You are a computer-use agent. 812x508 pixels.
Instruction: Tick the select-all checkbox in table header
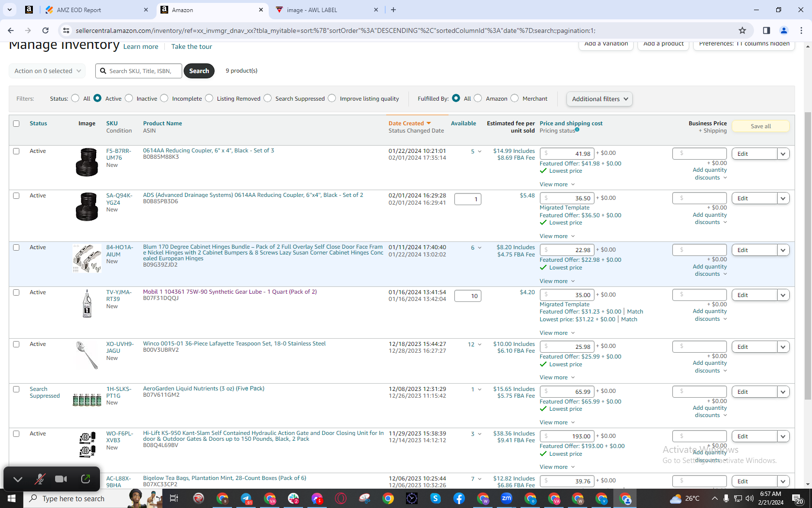(x=16, y=123)
